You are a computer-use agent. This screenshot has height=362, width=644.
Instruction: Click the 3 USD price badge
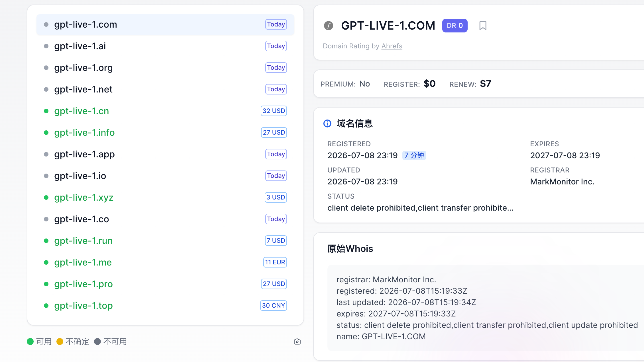[276, 198]
